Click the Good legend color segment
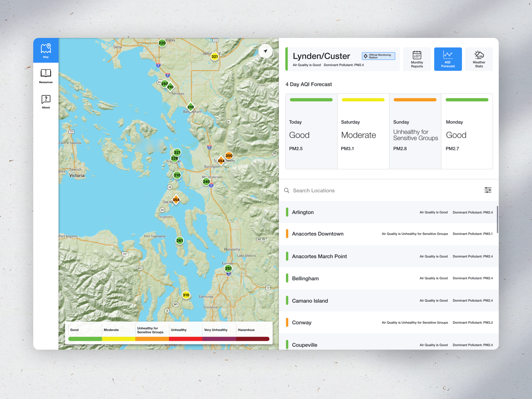Viewport: 532px width, 399px height. 85,339
